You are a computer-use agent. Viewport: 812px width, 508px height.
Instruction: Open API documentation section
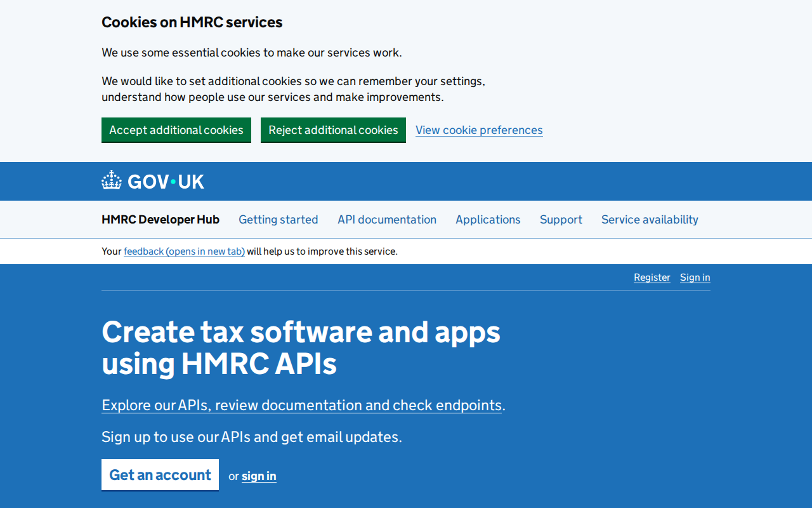pyautogui.click(x=387, y=219)
